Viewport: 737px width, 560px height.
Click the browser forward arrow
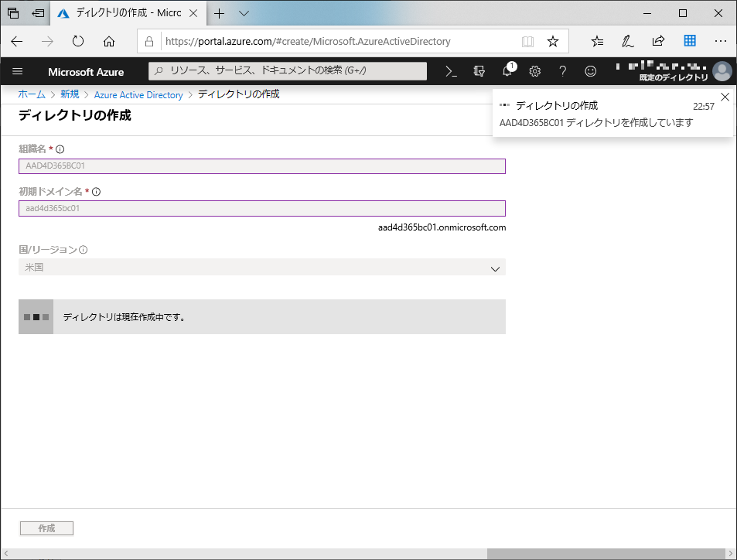click(x=47, y=41)
